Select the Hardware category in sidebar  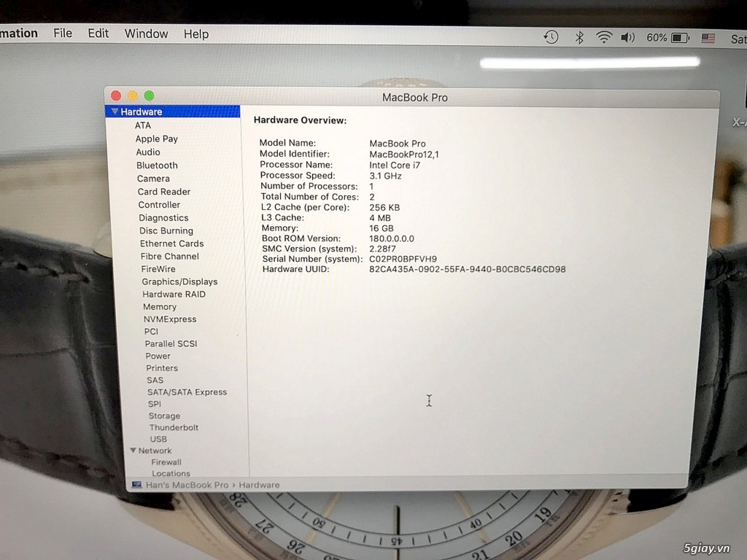coord(172,112)
